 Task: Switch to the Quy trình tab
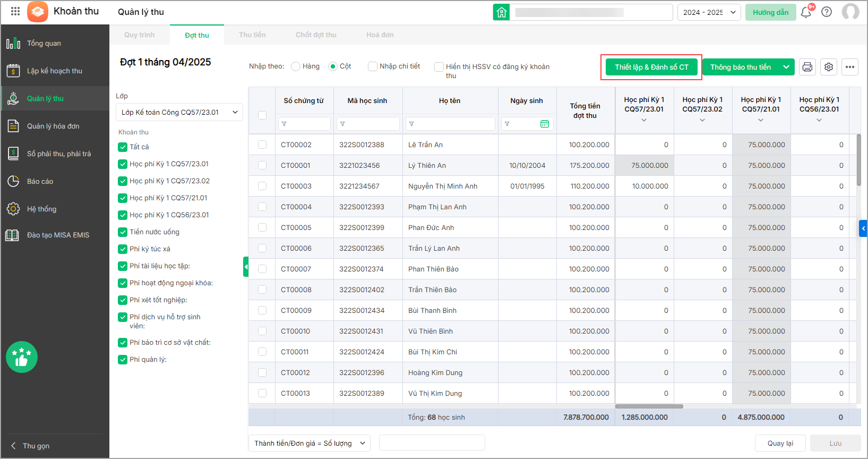[140, 35]
